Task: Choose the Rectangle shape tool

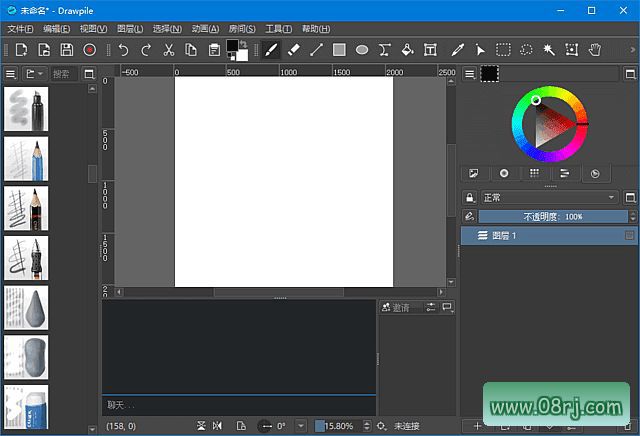Action: (339, 49)
